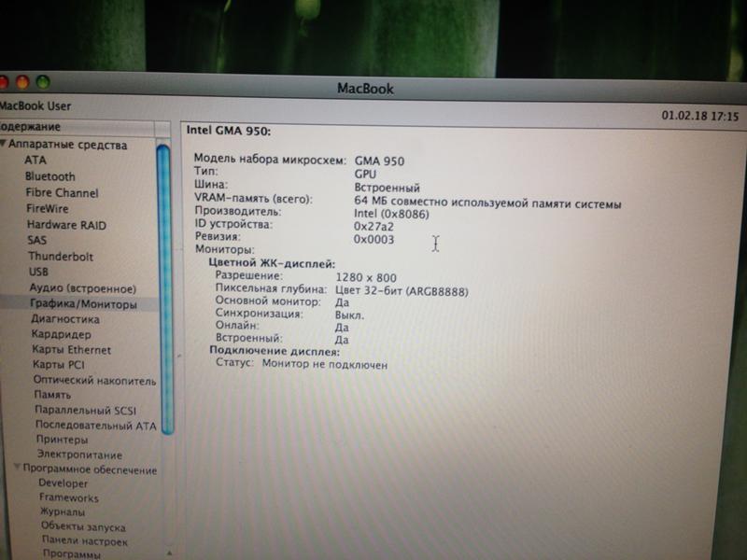Select the Thunderbolt entry
747x560 pixels.
[61, 257]
